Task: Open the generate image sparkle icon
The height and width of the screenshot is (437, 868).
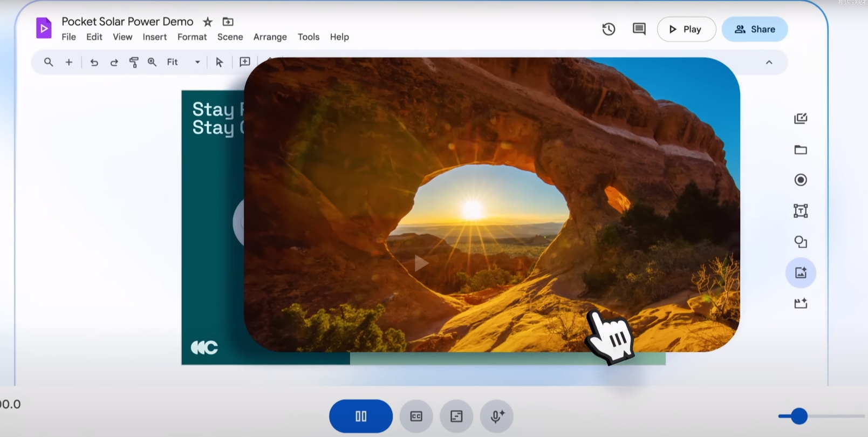Action: click(x=801, y=272)
